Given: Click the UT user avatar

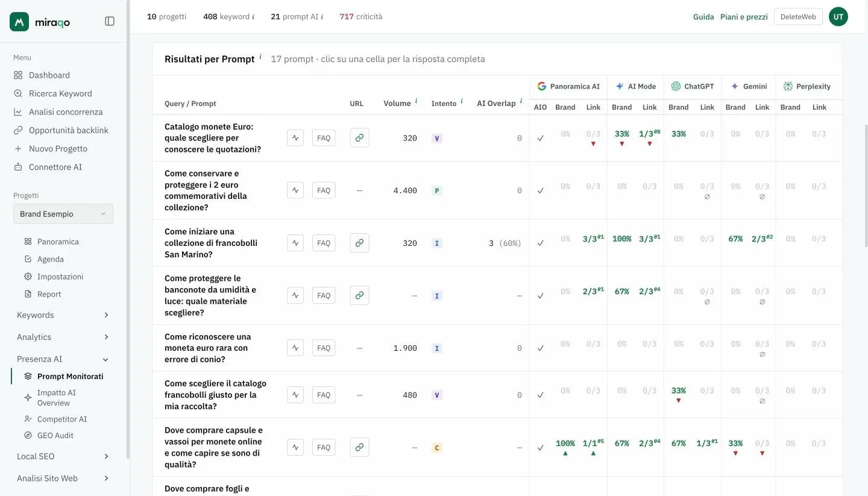Looking at the screenshot, I should coord(838,17).
